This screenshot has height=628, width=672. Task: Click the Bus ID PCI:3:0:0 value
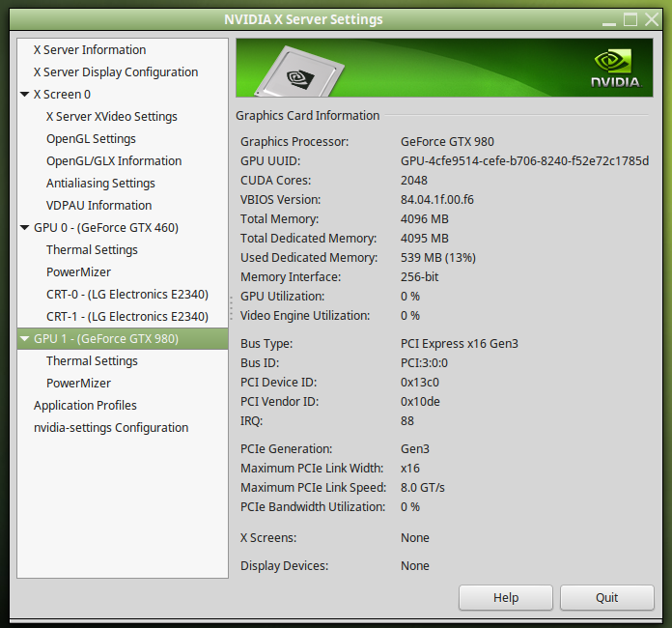click(424, 363)
